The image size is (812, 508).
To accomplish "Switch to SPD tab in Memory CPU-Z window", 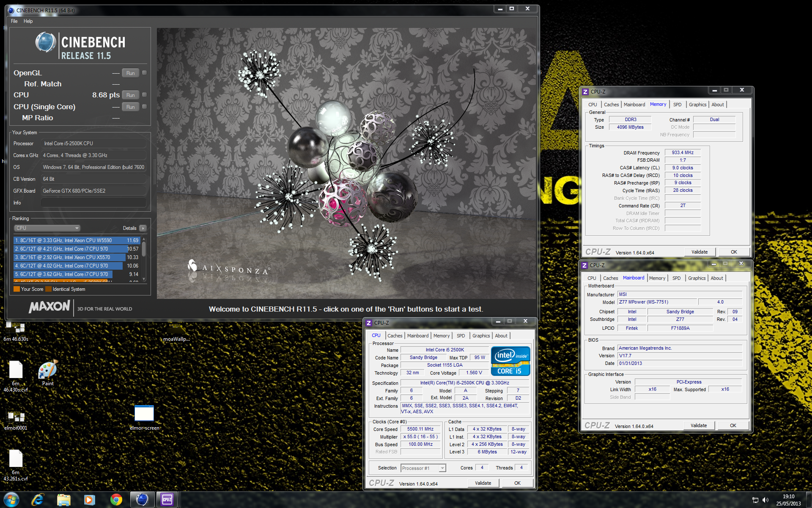I will [x=678, y=105].
